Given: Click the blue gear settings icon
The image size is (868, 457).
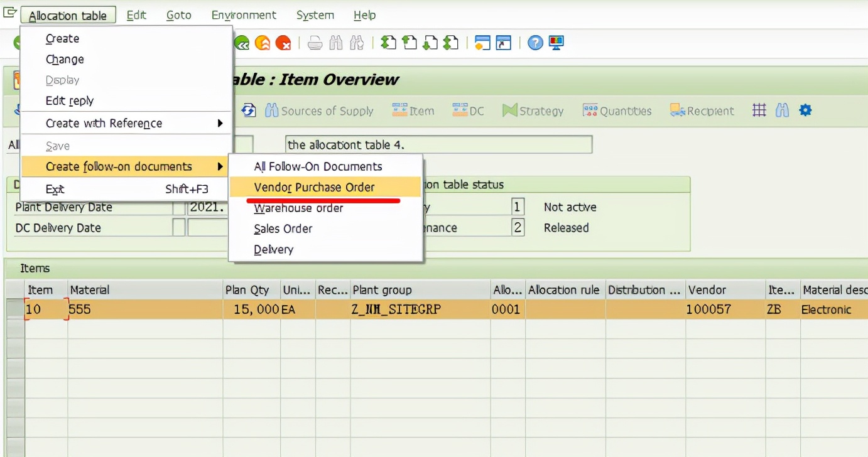Looking at the screenshot, I should pos(805,110).
